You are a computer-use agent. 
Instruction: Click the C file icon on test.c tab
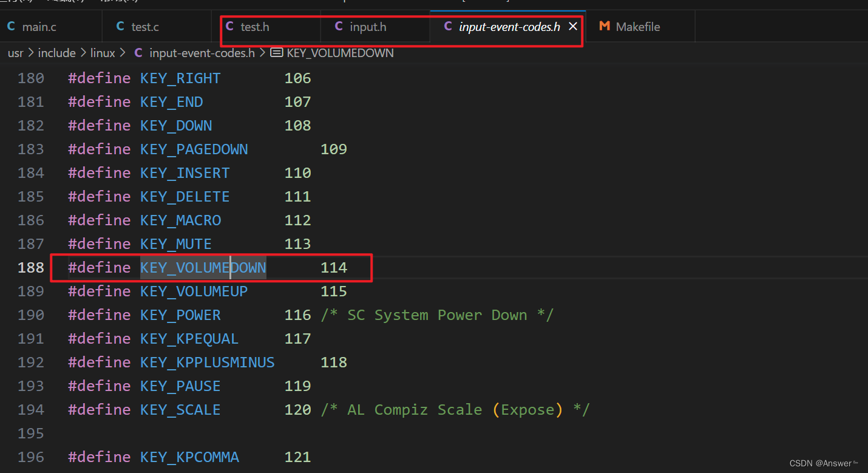point(120,27)
